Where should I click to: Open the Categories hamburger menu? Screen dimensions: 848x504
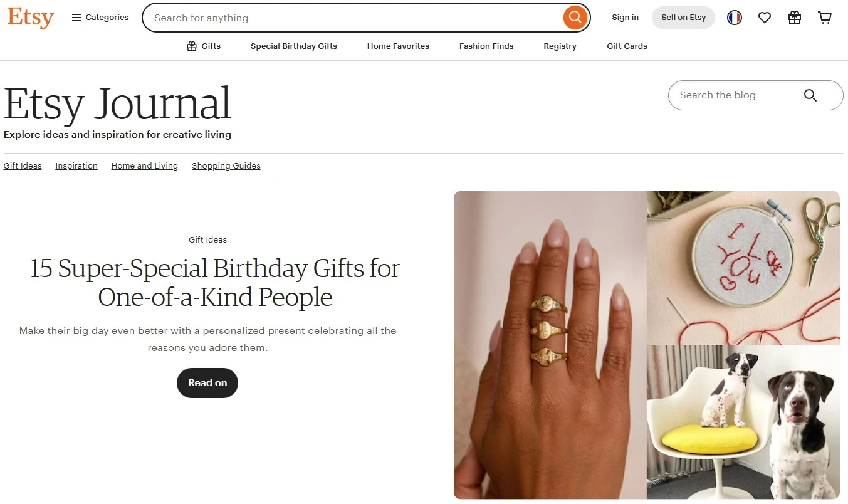click(x=100, y=18)
